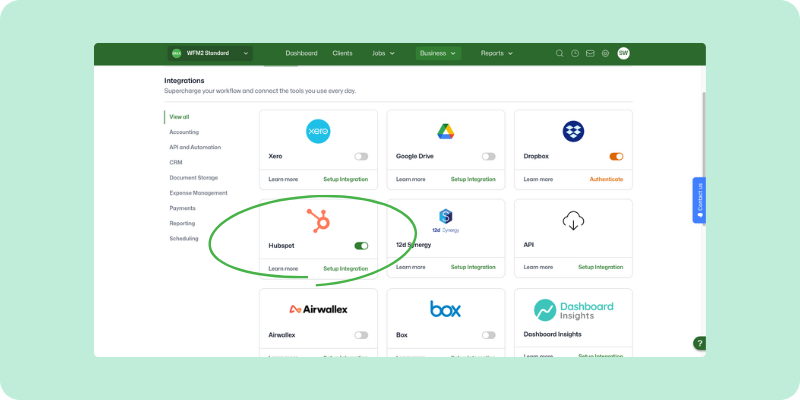Select the Reporting category
800x400 pixels.
click(x=182, y=223)
